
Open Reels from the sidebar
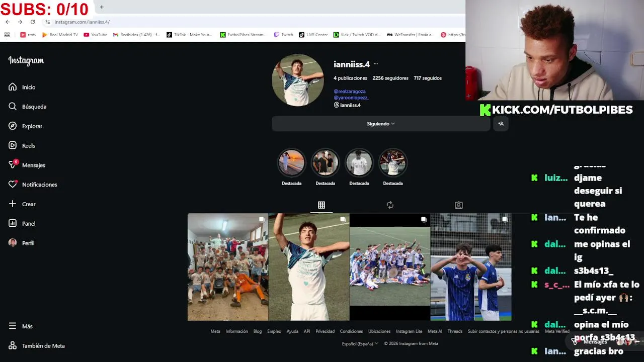[x=22, y=146]
